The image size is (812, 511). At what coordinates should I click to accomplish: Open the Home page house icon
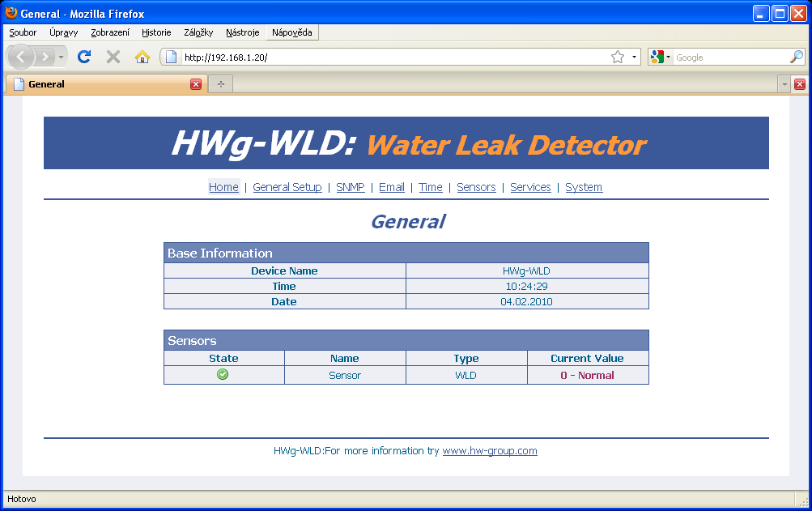point(142,57)
